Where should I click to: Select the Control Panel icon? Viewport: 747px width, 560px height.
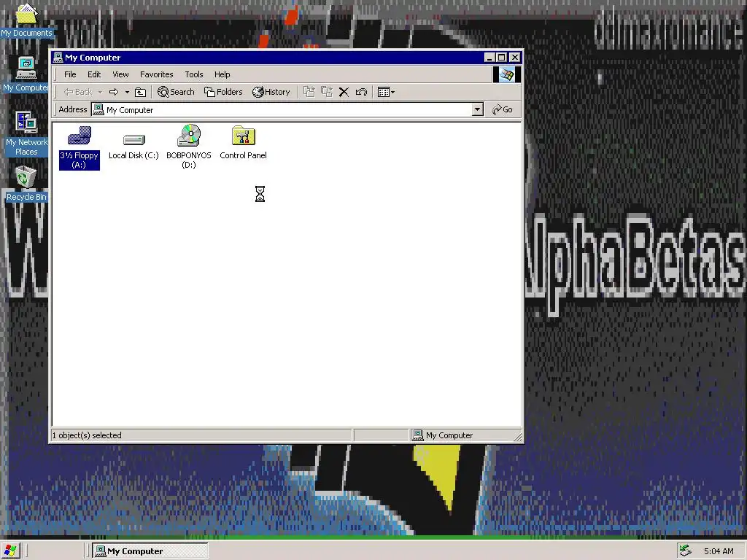(243, 143)
